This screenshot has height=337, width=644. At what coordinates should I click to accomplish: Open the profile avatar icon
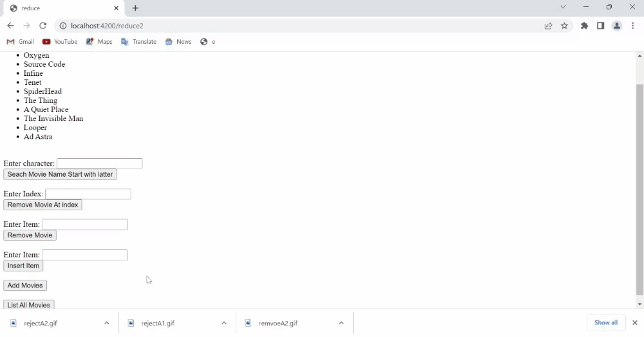click(x=616, y=26)
